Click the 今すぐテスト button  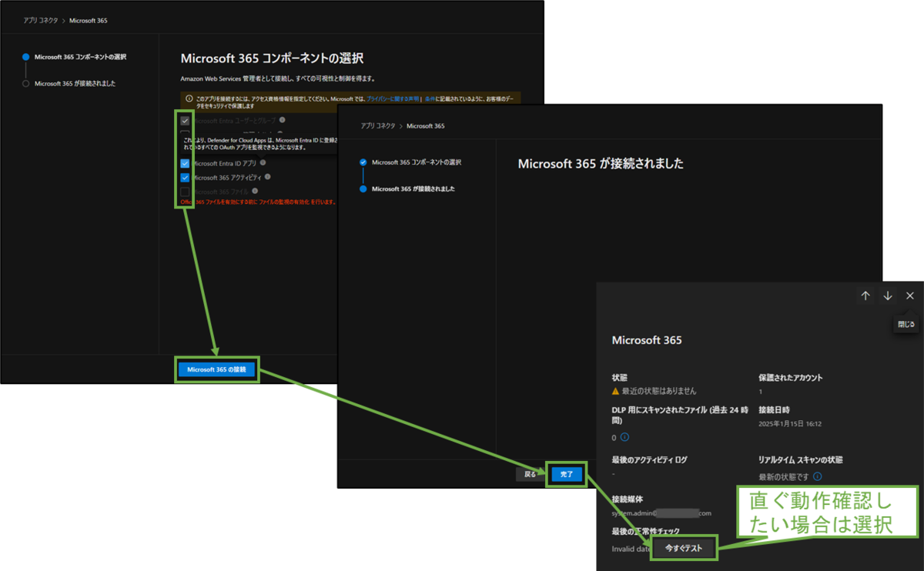tap(684, 548)
